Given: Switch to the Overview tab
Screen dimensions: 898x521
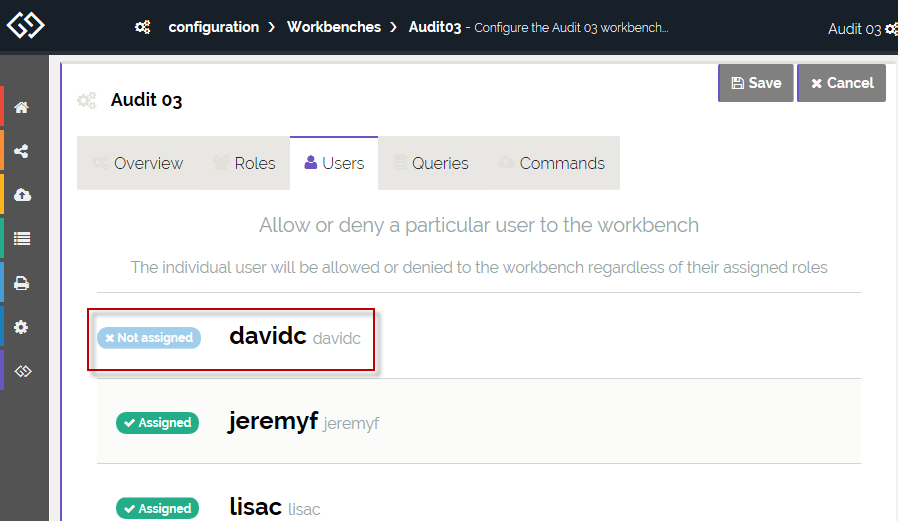Looking at the screenshot, I should 137,163.
